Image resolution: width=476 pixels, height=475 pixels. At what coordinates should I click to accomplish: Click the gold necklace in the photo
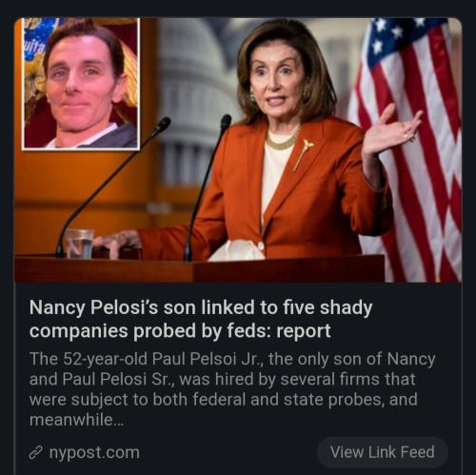click(x=282, y=140)
